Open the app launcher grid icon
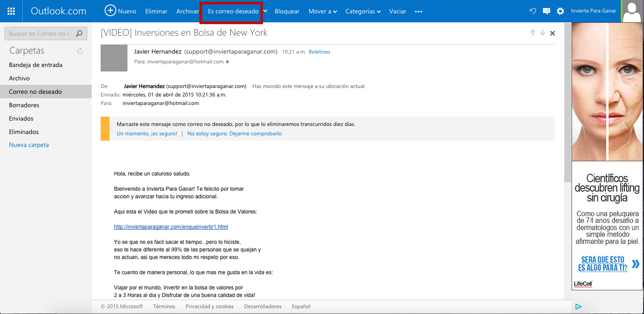Screen dimensions: 644x314 point(11,11)
